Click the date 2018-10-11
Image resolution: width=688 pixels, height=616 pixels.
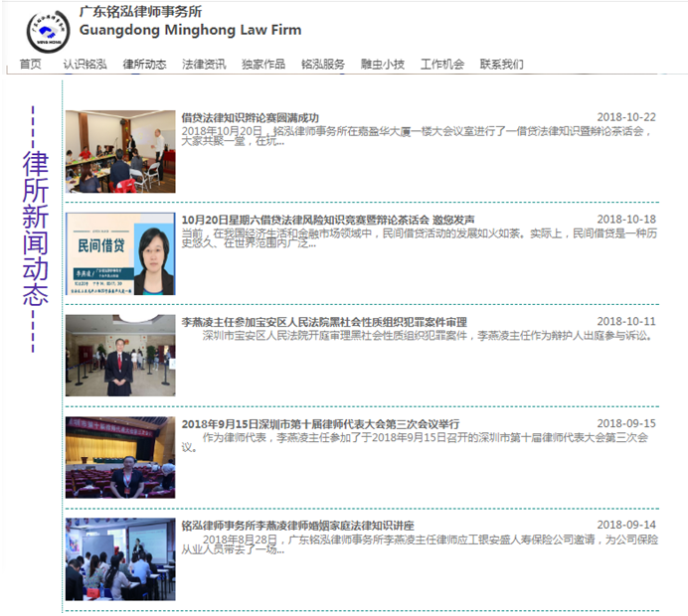click(626, 321)
